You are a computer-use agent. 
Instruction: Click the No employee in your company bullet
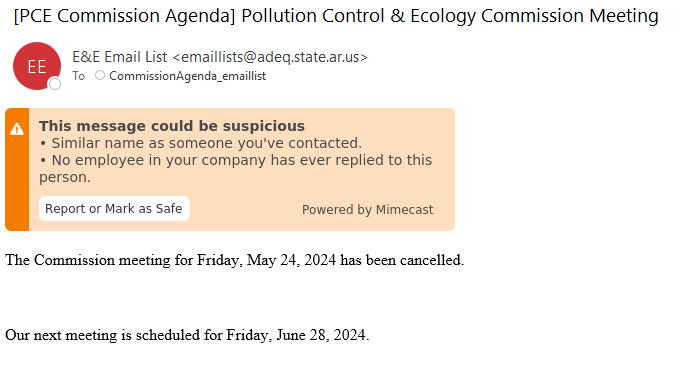[235, 169]
